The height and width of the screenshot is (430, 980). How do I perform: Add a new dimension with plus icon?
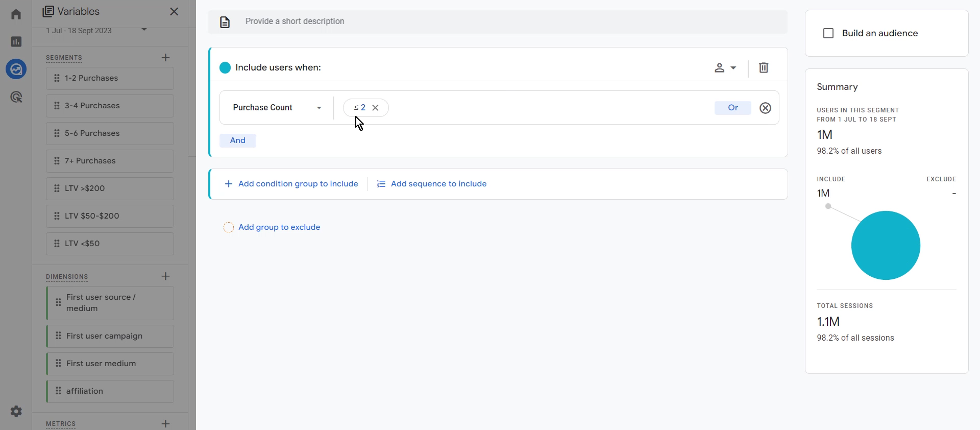tap(165, 276)
